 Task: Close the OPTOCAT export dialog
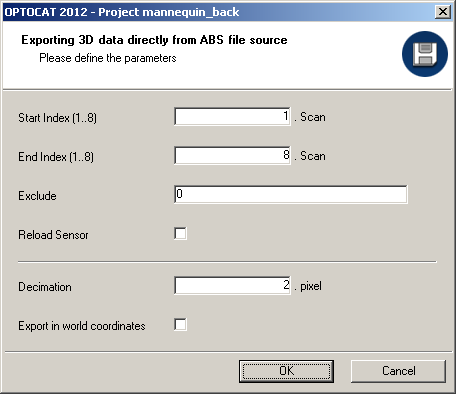tap(443, 12)
